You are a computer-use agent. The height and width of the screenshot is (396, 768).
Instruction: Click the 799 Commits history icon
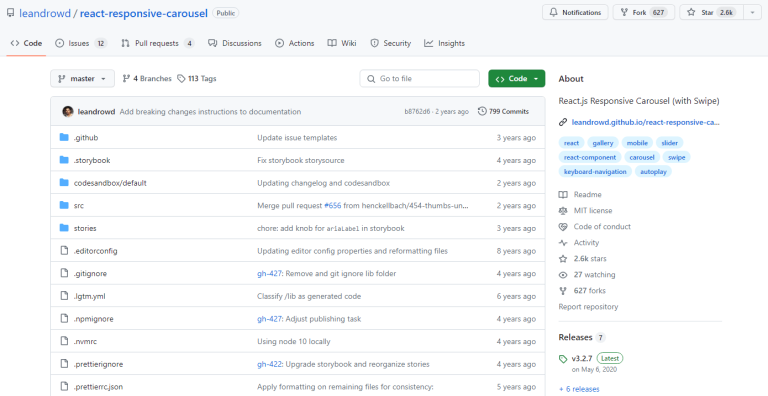point(482,111)
